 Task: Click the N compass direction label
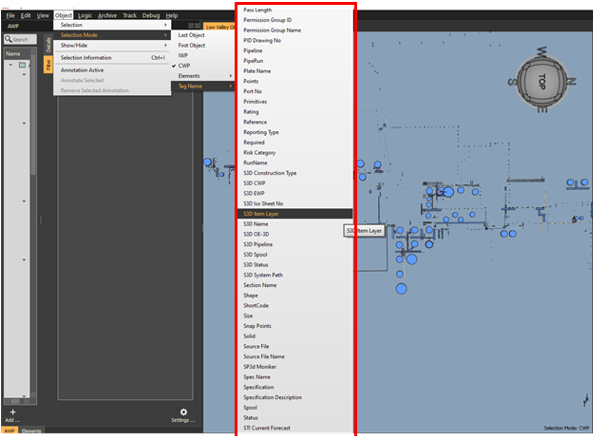tap(571, 81)
